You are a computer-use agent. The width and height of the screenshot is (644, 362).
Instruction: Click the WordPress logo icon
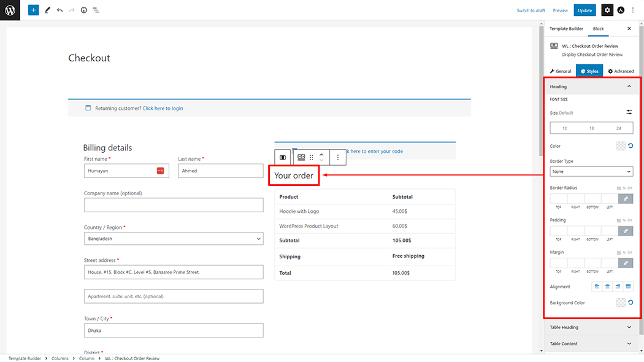[10, 10]
